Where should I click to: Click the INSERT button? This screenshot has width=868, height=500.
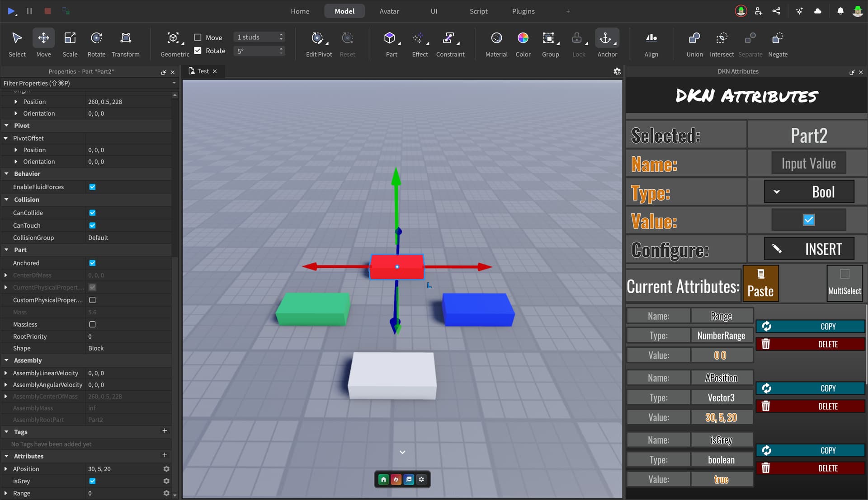click(809, 249)
